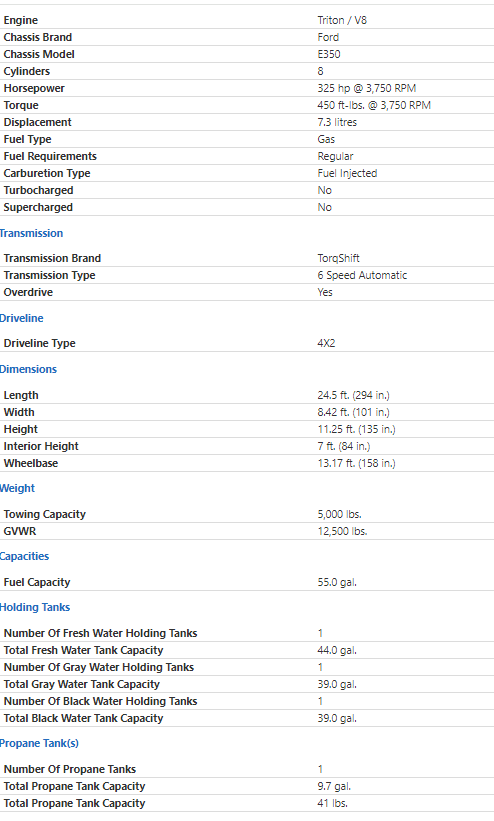Select the Chassis Model E350 value
This screenshot has width=494, height=821.
[x=328, y=54]
